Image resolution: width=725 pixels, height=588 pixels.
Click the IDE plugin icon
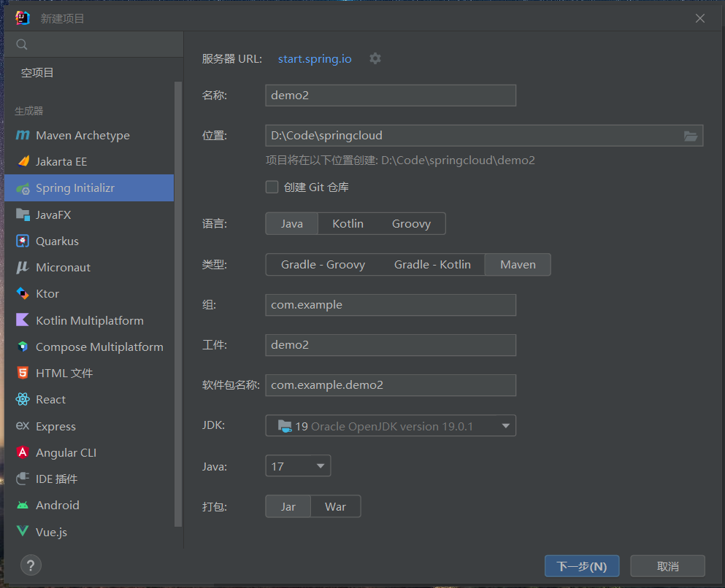pos(23,479)
